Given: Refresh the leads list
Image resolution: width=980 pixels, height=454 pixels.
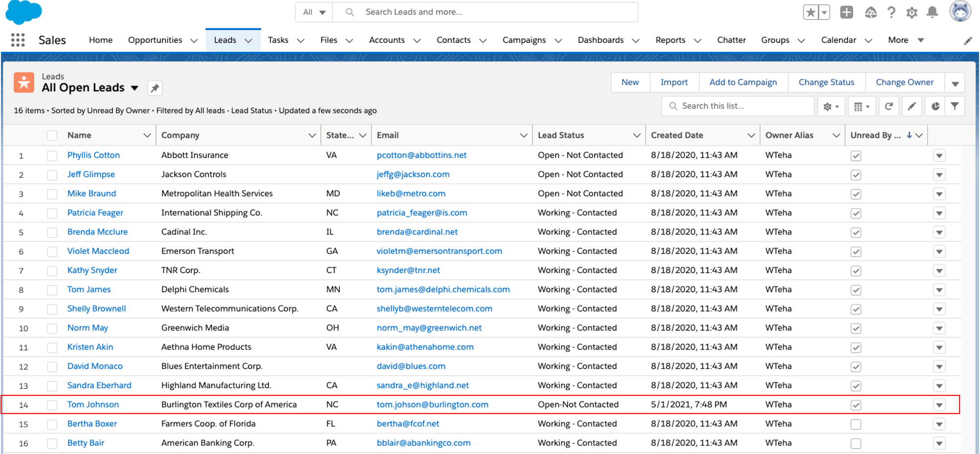Looking at the screenshot, I should pos(889,107).
